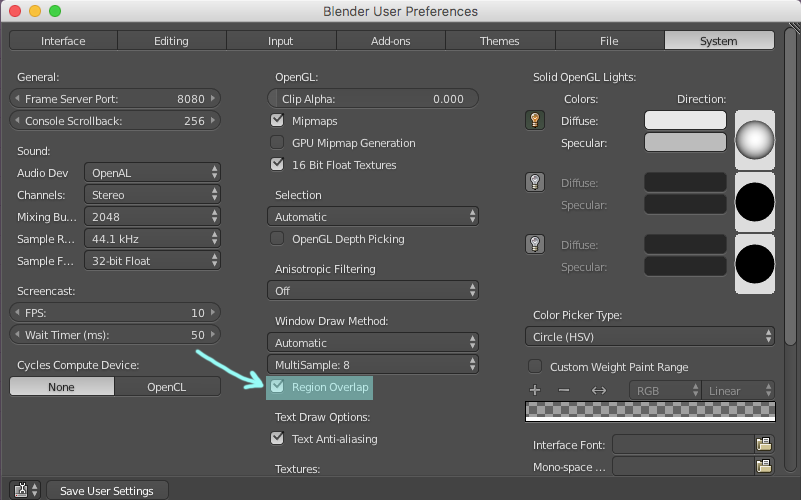The width and height of the screenshot is (801, 500).
Task: Select OpenCL as Cycles Compute Device
Action: pos(167,387)
